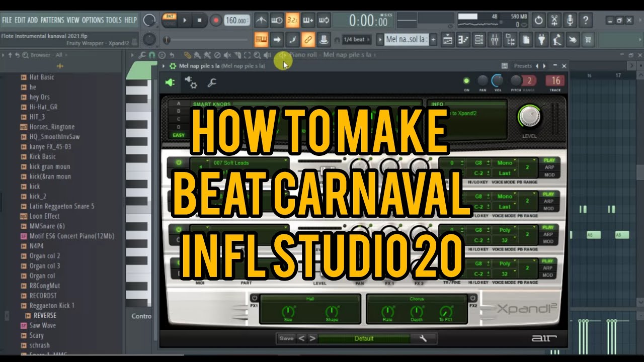Click the second A5 note in piano roll

point(622,235)
